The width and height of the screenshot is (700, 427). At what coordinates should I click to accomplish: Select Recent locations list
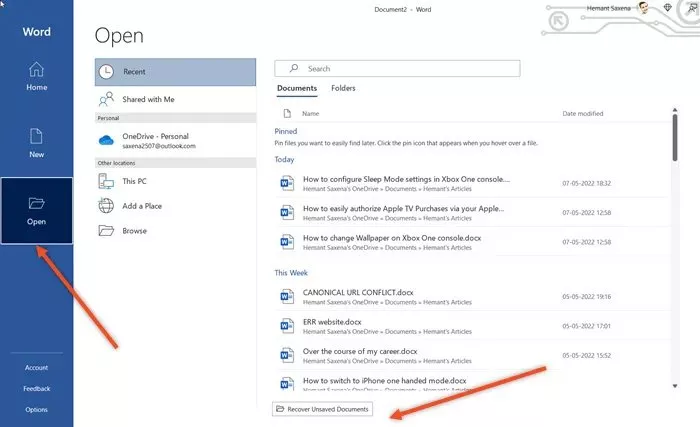point(175,72)
